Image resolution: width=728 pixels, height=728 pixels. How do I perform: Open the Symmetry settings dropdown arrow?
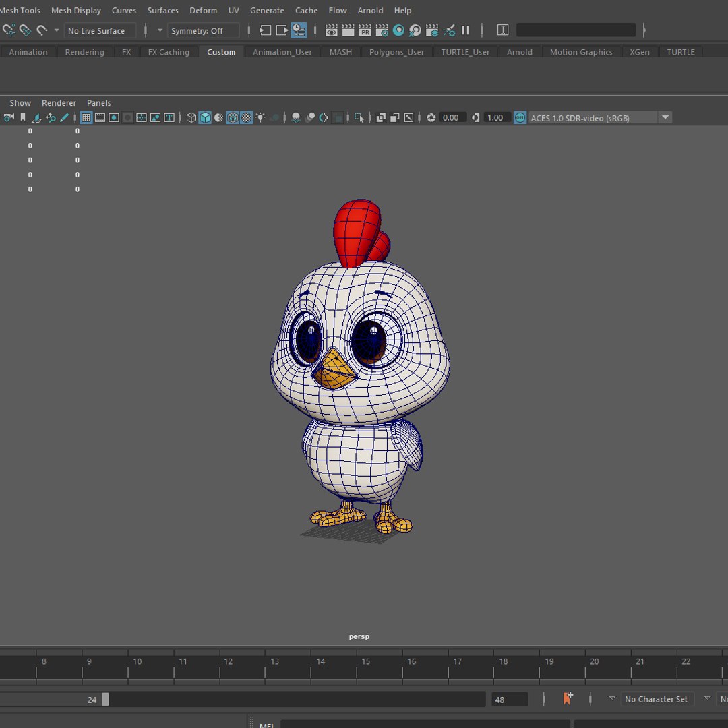click(x=160, y=30)
